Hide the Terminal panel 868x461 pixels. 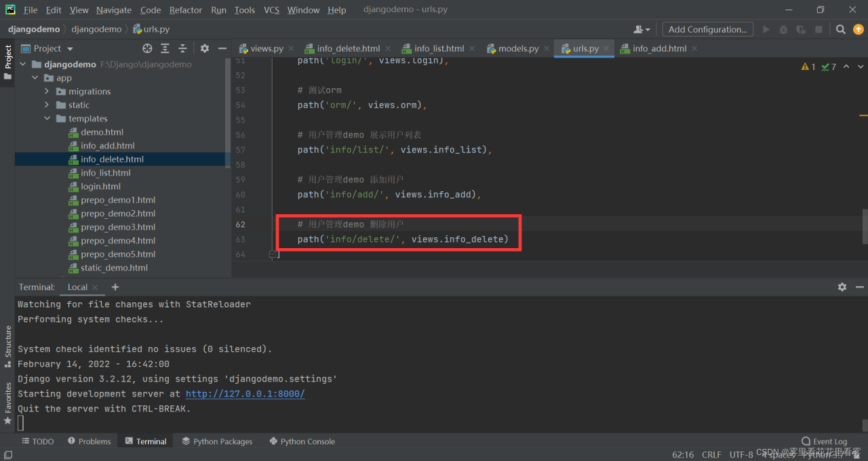pos(860,287)
